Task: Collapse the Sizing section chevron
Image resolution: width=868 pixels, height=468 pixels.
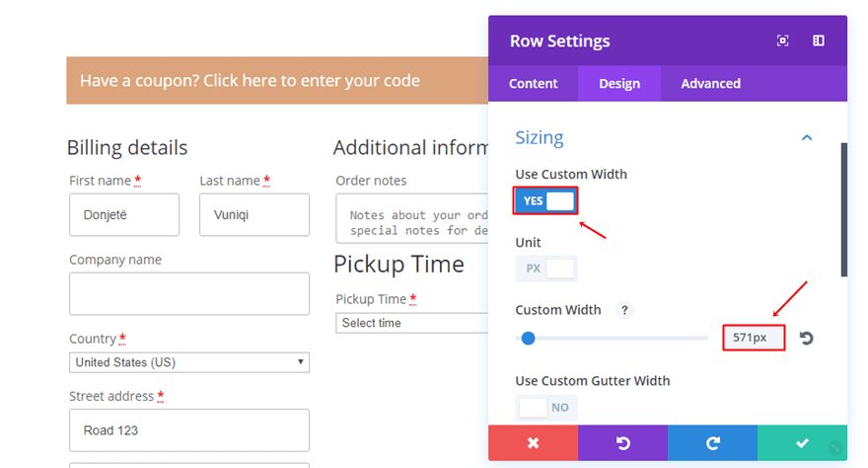Action: [x=807, y=137]
